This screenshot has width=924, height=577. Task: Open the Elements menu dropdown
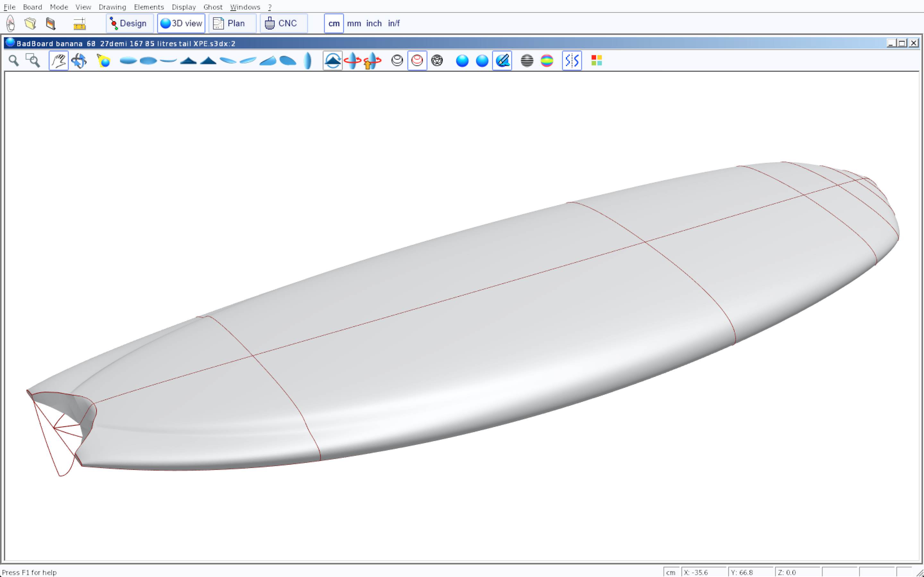(149, 7)
